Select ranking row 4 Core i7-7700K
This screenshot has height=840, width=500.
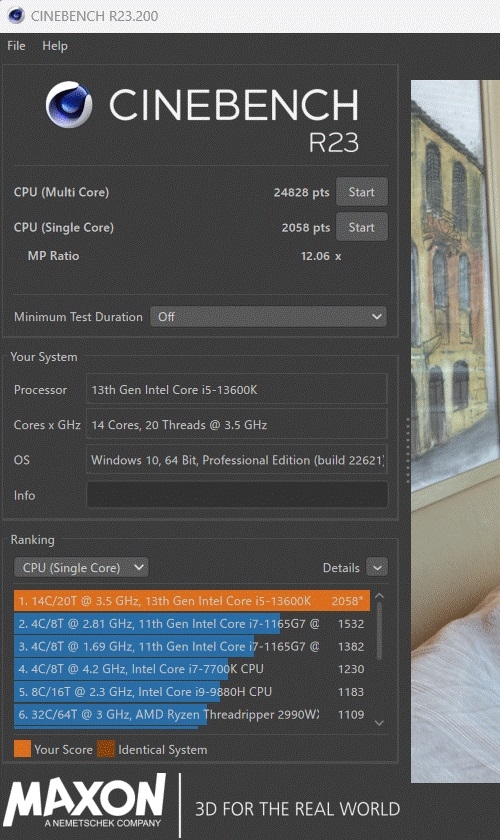pyautogui.click(x=192, y=669)
